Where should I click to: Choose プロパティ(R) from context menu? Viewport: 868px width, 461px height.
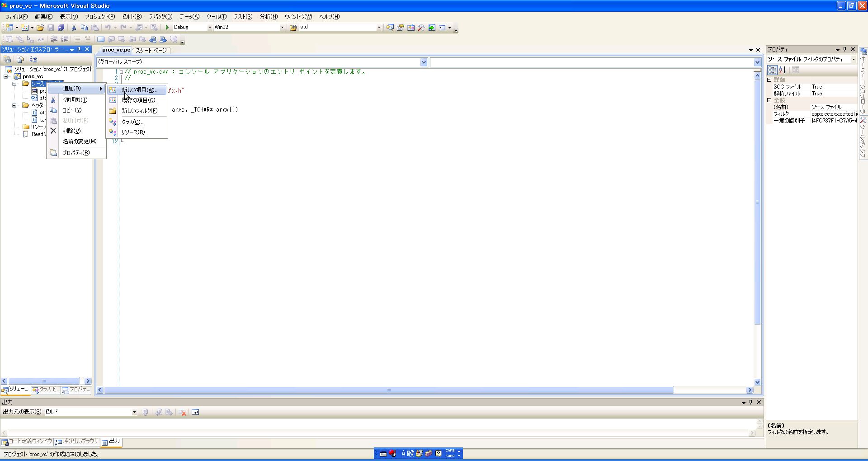pyautogui.click(x=76, y=153)
